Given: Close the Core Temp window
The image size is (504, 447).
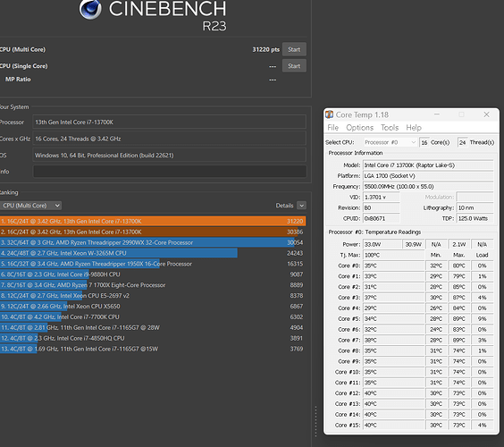Looking at the screenshot, I should click(x=486, y=114).
